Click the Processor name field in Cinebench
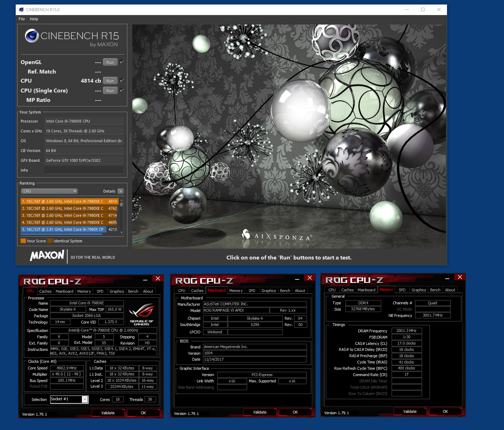This screenshot has width=504, height=430. coord(84,121)
